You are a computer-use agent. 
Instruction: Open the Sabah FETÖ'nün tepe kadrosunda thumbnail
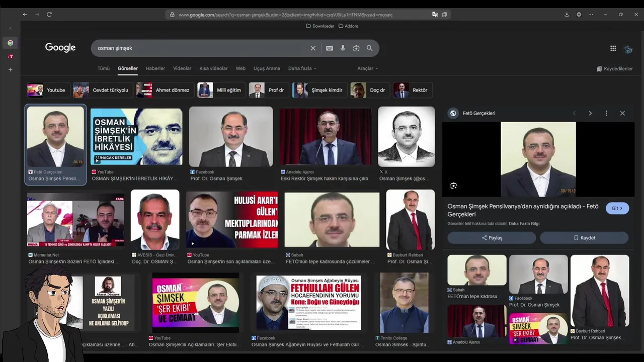[x=332, y=220]
